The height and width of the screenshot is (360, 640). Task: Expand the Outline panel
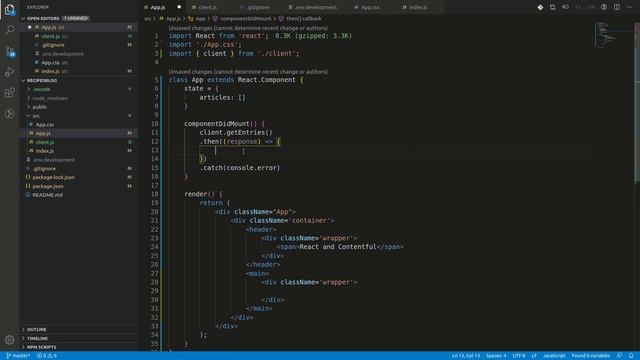click(79, 329)
